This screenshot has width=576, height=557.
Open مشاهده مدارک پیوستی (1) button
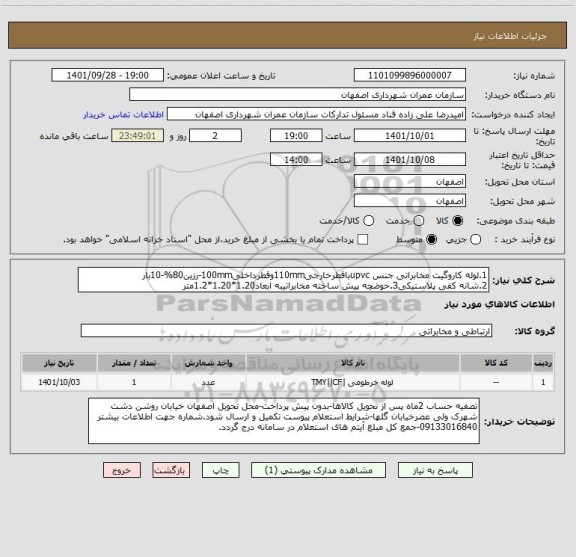coord(318,470)
